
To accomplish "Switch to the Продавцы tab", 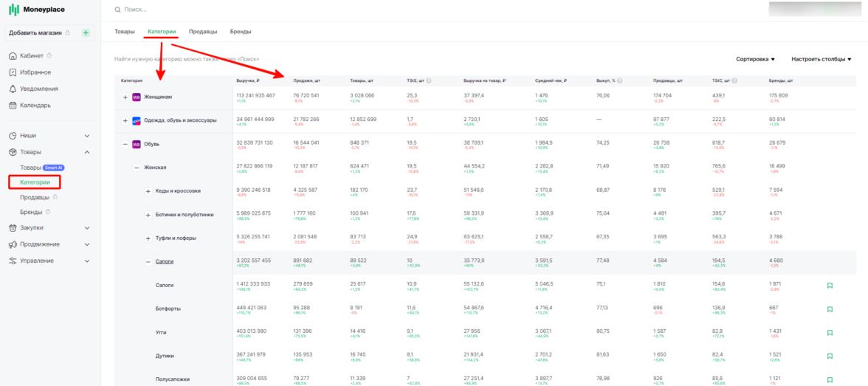I will click(x=203, y=32).
